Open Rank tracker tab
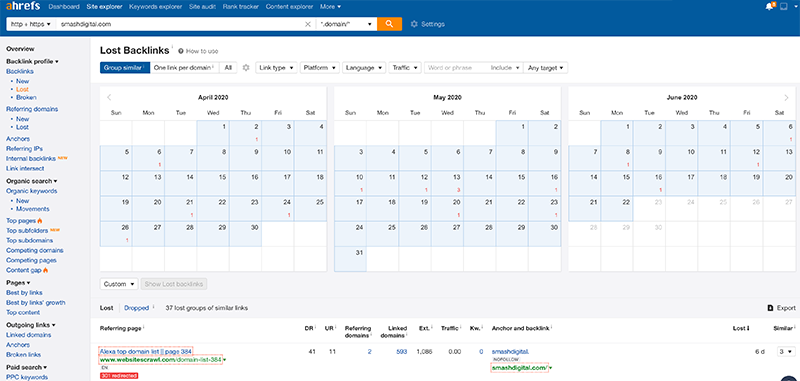The height and width of the screenshot is (381, 800). (241, 7)
